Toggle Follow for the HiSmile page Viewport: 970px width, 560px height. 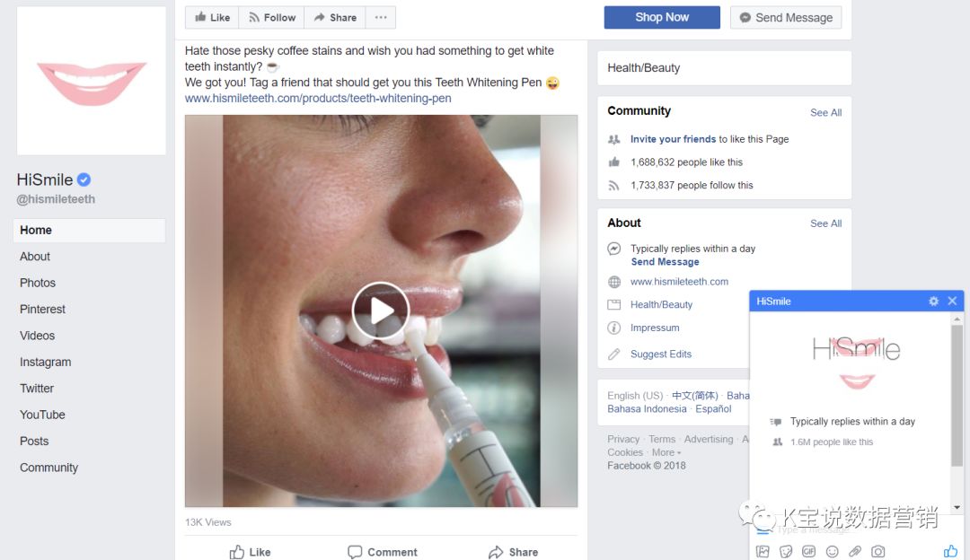[x=271, y=18]
